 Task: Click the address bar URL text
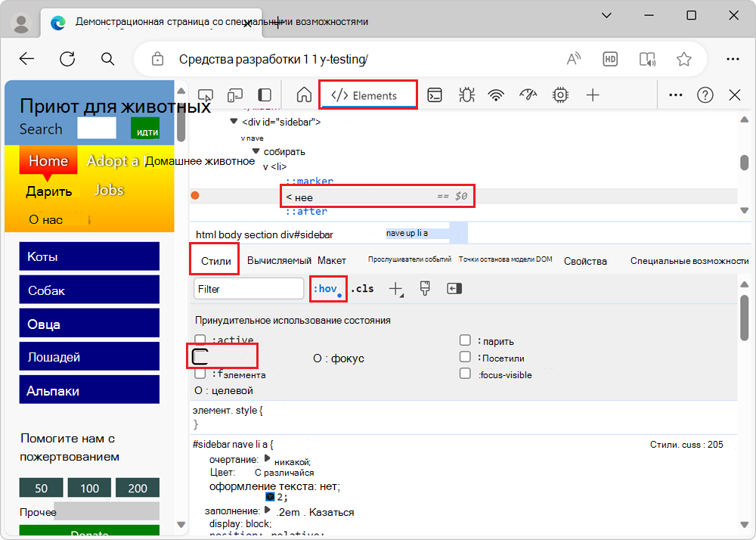point(274,59)
